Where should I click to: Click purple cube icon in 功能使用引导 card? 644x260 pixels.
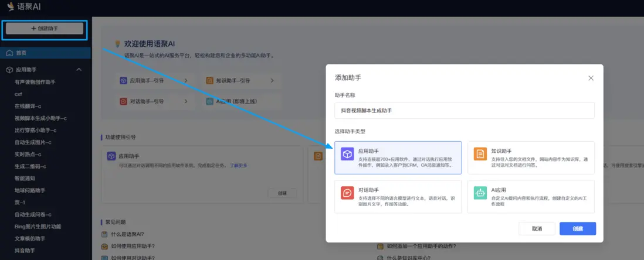(x=111, y=156)
